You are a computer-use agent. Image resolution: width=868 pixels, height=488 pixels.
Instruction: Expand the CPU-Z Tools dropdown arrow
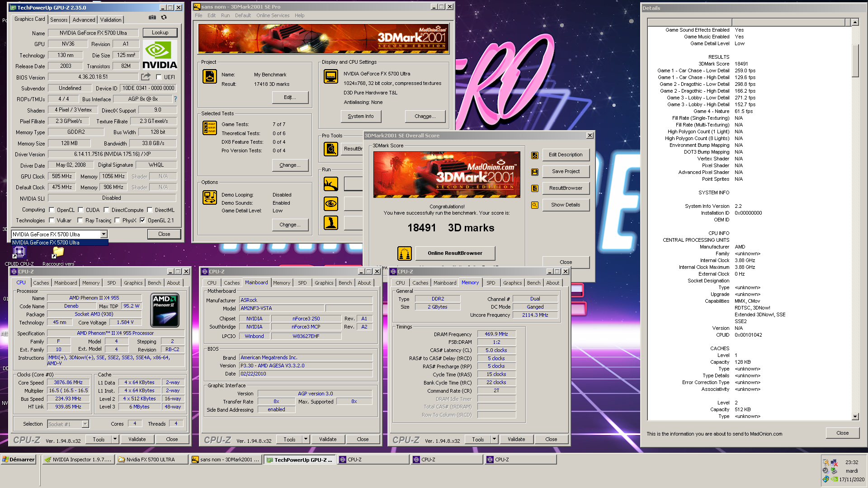(115, 439)
